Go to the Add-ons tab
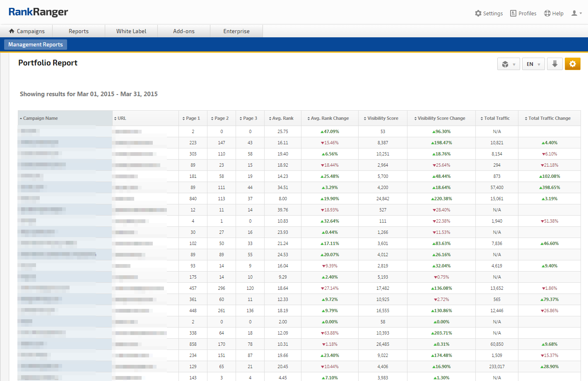This screenshot has height=381, width=588. pos(184,31)
